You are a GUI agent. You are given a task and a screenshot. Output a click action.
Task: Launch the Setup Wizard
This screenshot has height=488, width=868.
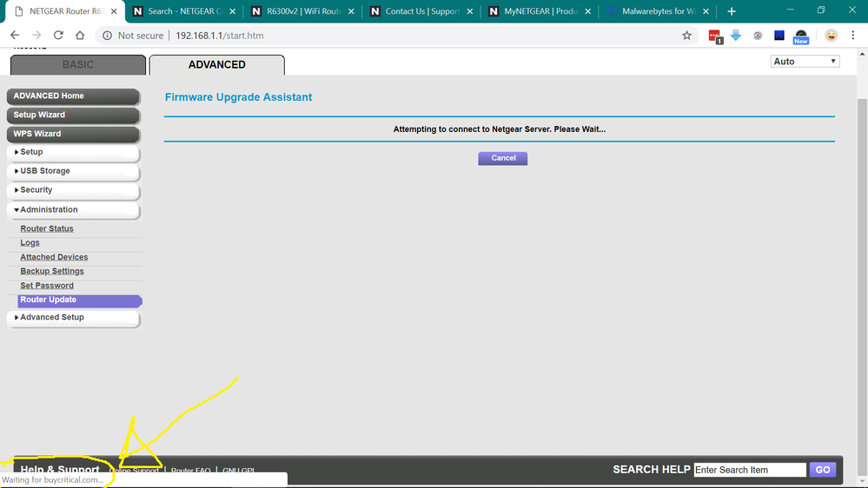73,115
